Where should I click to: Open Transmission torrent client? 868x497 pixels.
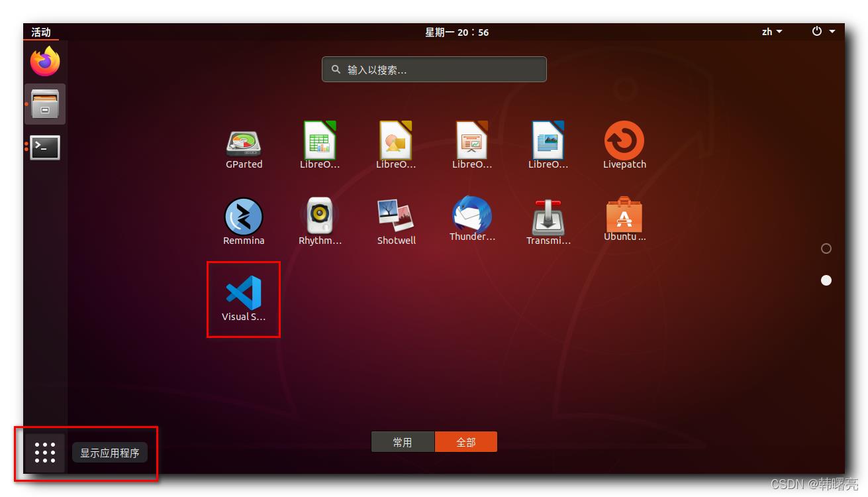coord(548,221)
